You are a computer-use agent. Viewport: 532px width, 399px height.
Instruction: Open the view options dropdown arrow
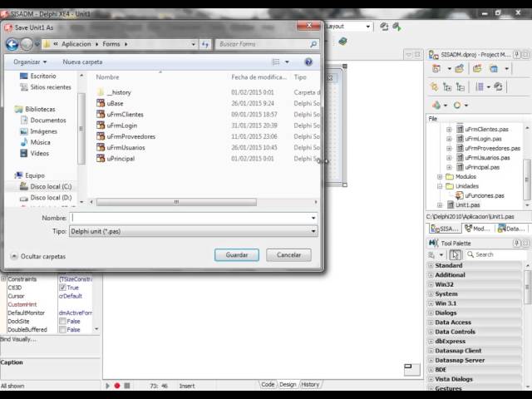tap(287, 62)
